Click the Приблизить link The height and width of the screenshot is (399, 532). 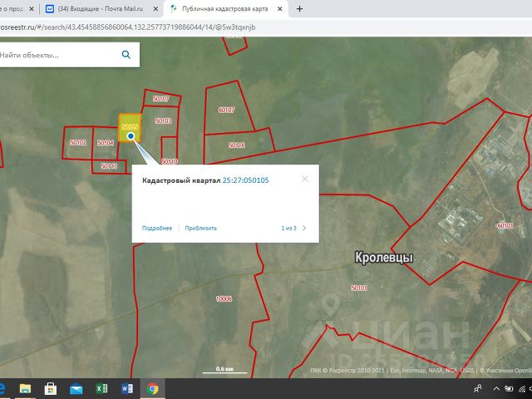(x=200, y=228)
